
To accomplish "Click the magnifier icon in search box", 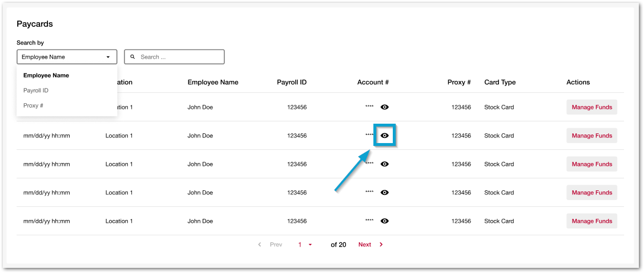I will click(x=133, y=57).
